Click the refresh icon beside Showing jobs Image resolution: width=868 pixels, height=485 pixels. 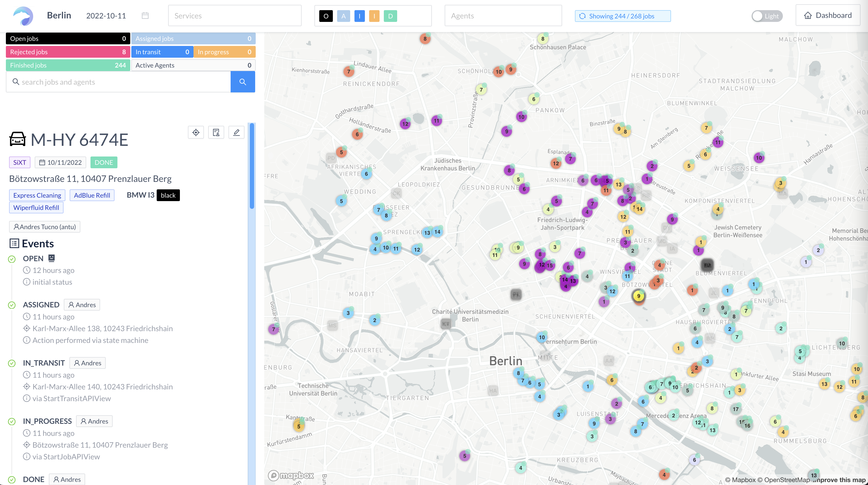point(582,16)
